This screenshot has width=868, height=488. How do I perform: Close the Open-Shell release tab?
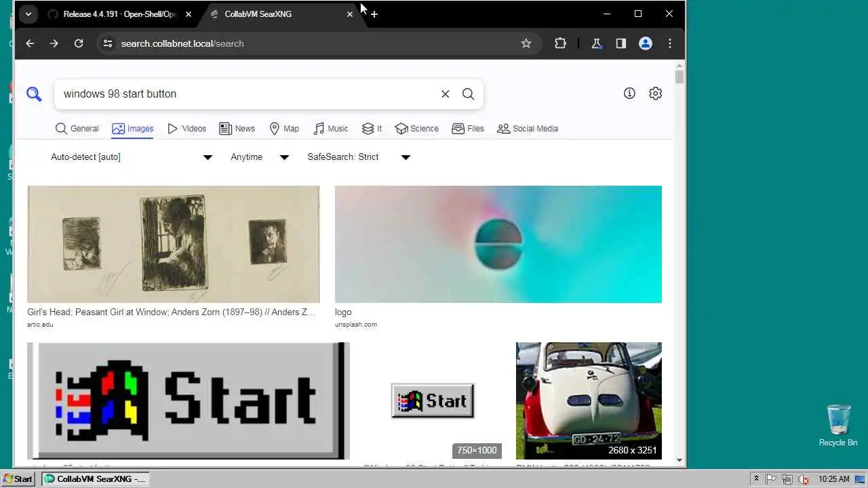click(x=189, y=14)
